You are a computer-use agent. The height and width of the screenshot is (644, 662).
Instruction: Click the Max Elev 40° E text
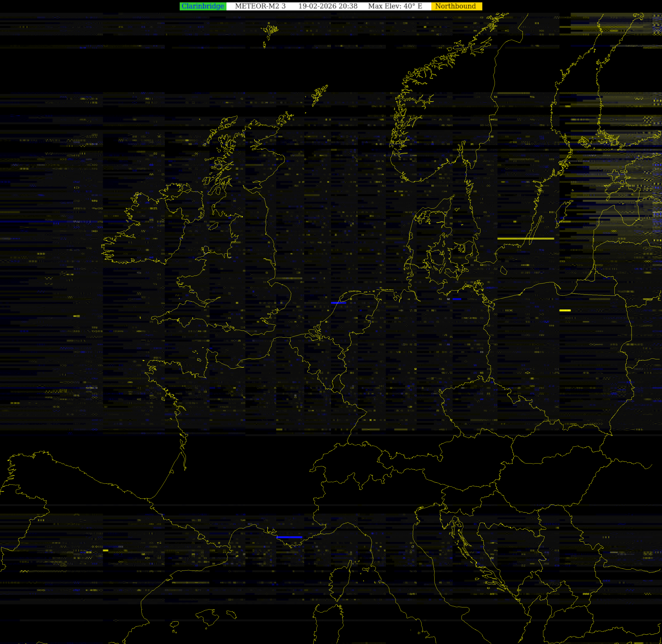395,6
